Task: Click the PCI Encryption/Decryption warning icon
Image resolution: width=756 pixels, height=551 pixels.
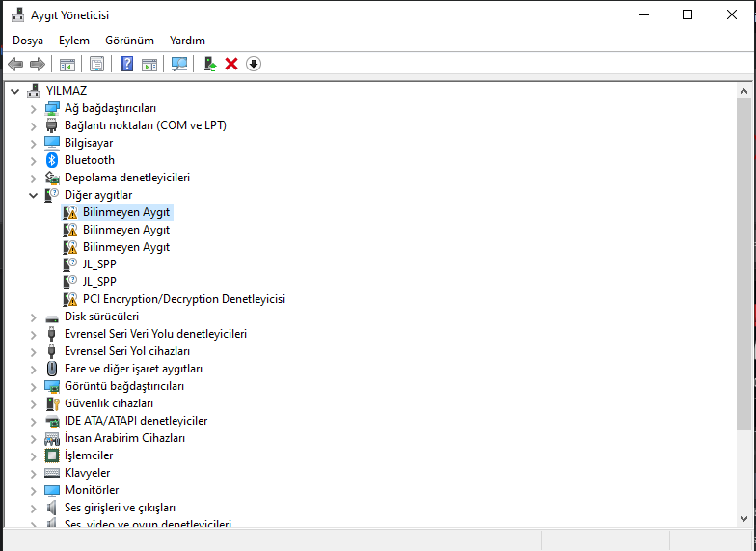Action: [x=69, y=299]
